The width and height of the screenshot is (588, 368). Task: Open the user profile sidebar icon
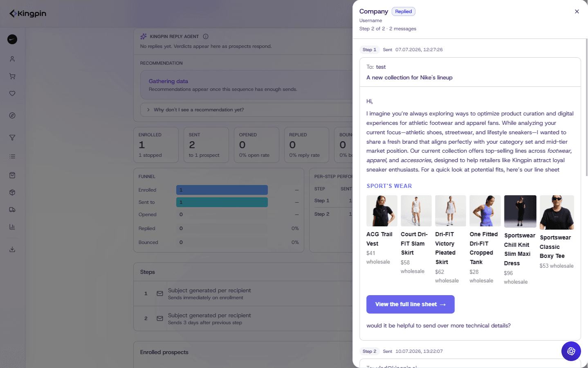(x=12, y=59)
